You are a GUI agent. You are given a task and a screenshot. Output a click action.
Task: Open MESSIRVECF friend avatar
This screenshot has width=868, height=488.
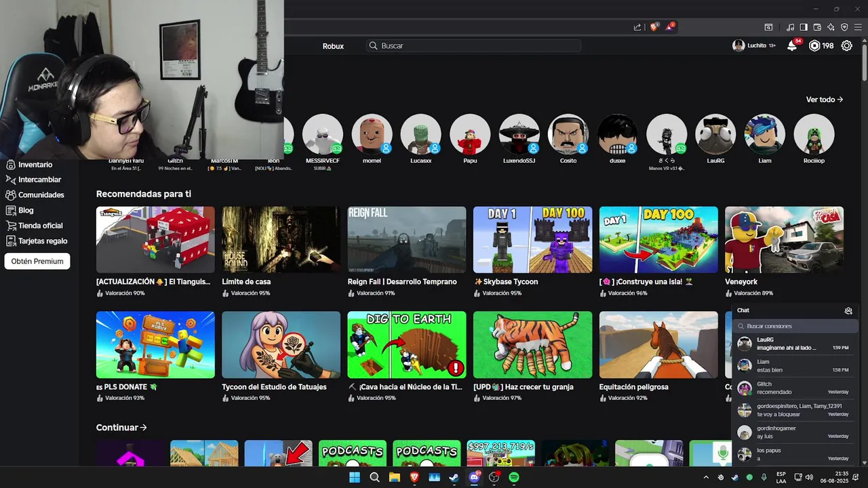[323, 134]
